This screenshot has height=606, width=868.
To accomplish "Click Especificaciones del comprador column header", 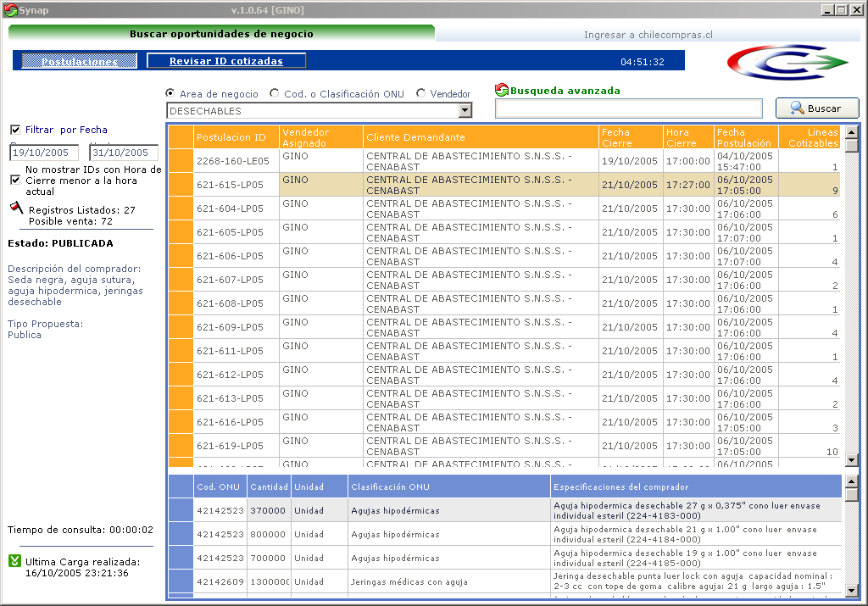I will (x=697, y=486).
